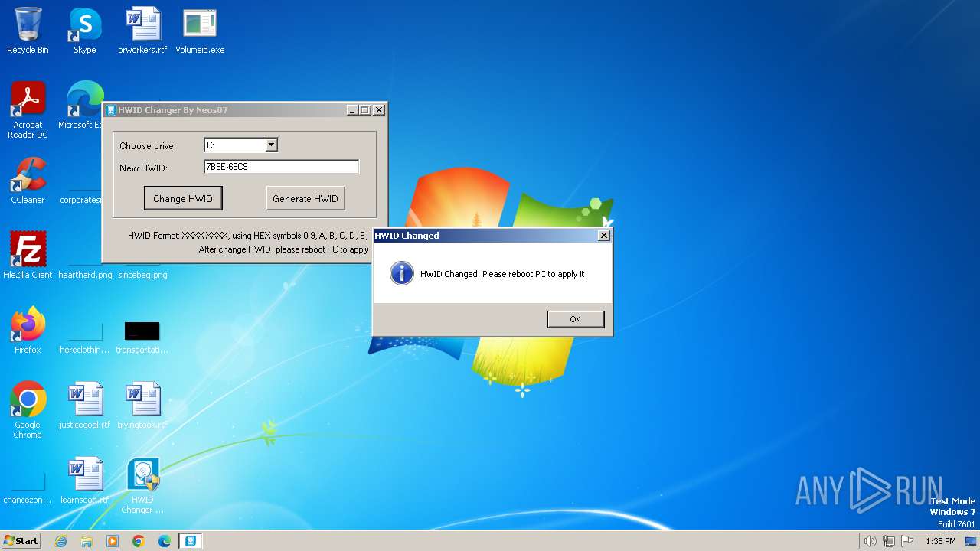
Task: Select orworkers.rtf document icon
Action: 142,31
